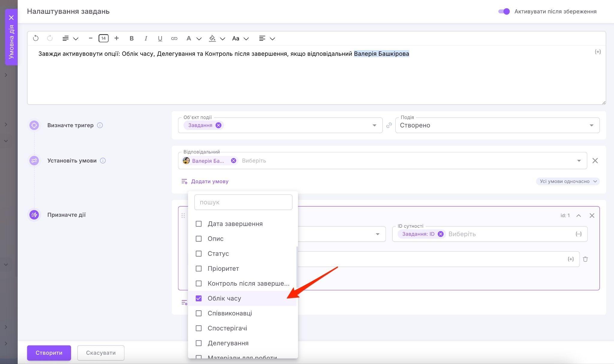Image resolution: width=614 pixels, height=364 pixels.
Task: Check the Делегування checkbox
Action: click(198, 343)
